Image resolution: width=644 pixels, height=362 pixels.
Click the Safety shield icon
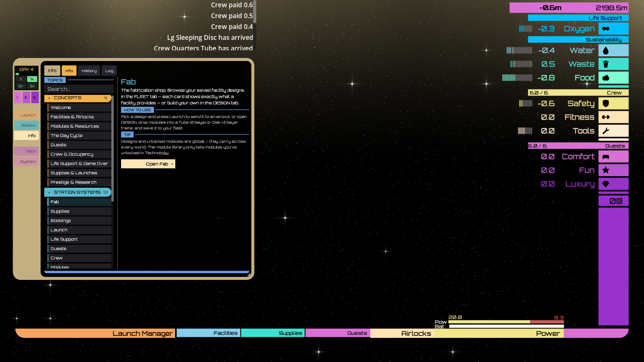click(606, 103)
